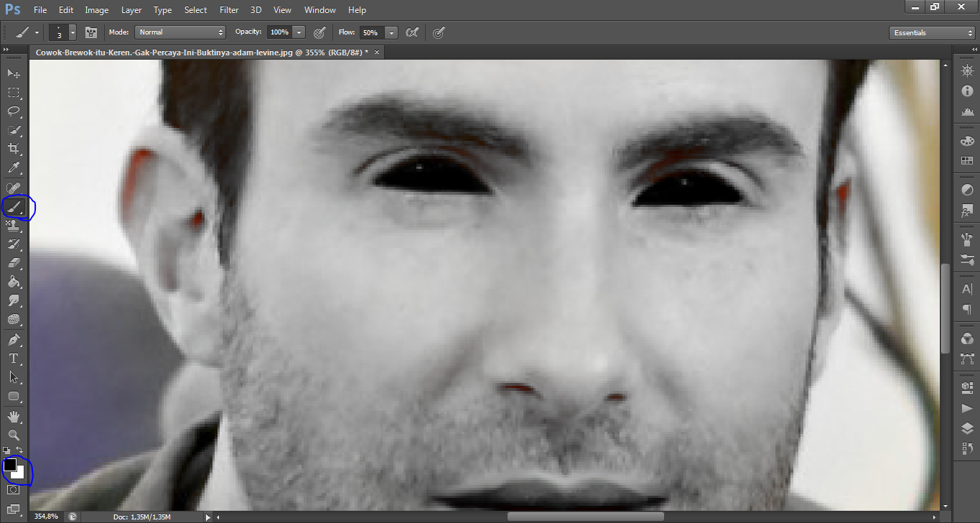Select the Eraser tool
980x523 pixels.
click(x=14, y=263)
